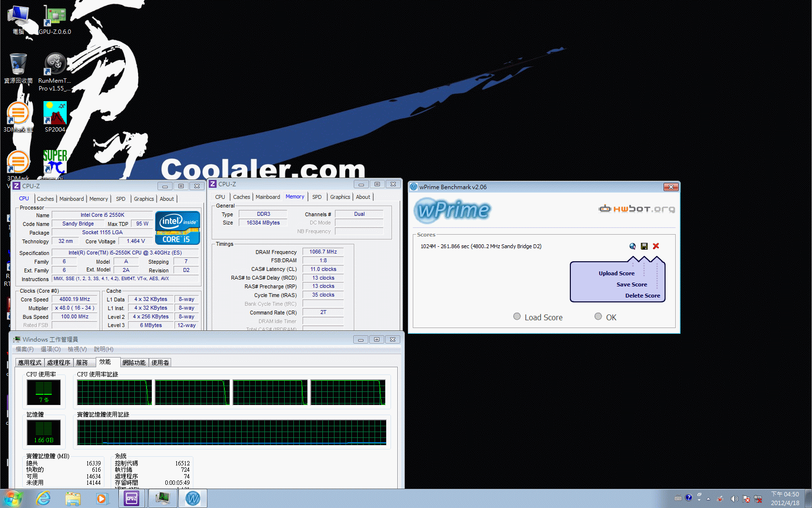Open the Mainboard tab in left CPU-Z window
Screen dimensions: 812x508
(72, 199)
